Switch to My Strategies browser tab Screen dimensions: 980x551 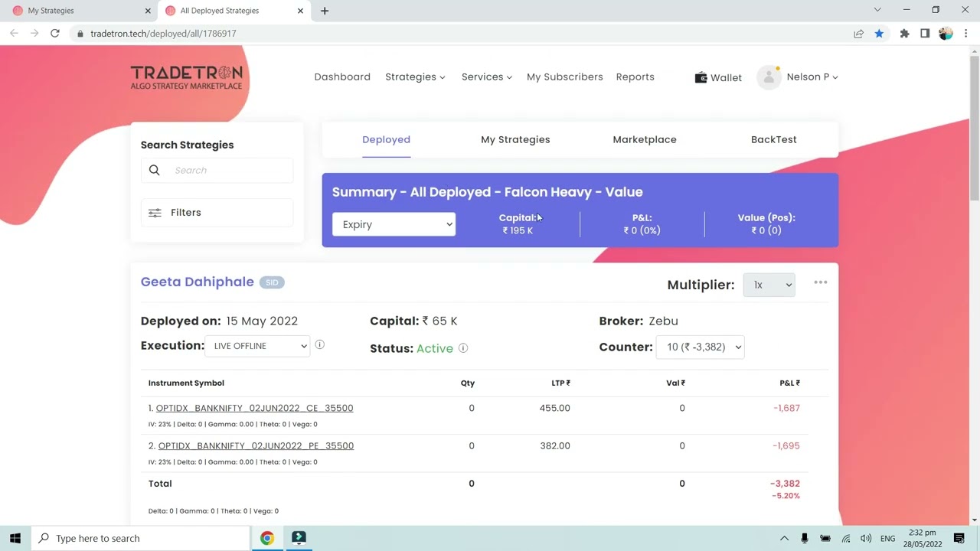[x=79, y=11]
